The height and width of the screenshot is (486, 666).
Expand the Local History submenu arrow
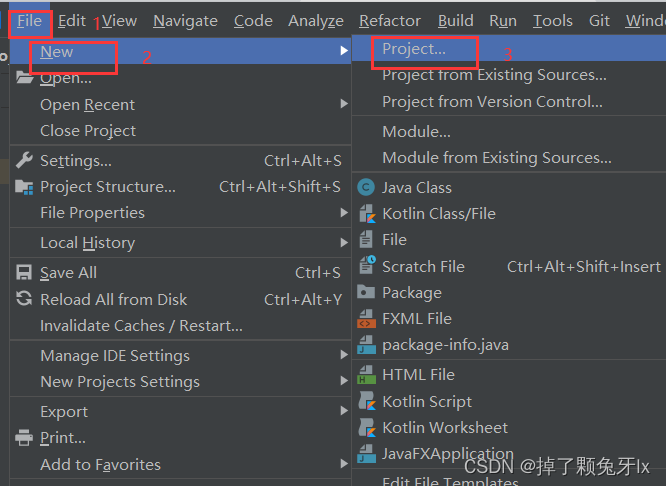click(x=344, y=243)
